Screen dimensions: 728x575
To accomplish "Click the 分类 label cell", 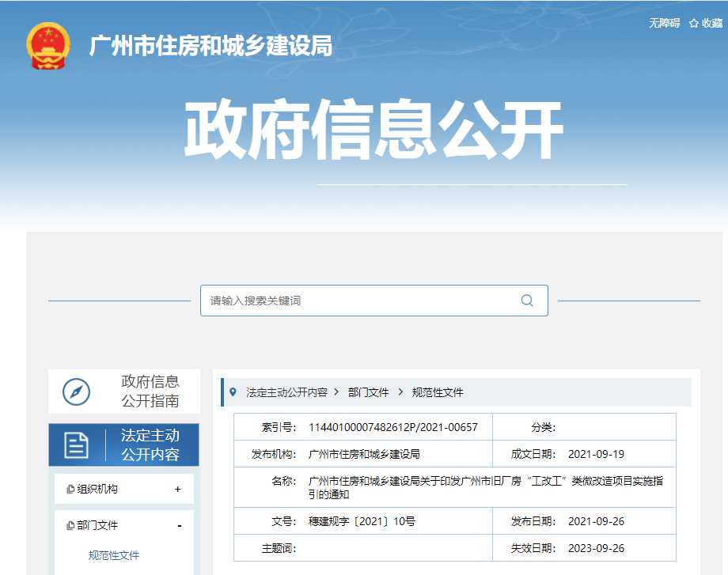I will [x=543, y=427].
